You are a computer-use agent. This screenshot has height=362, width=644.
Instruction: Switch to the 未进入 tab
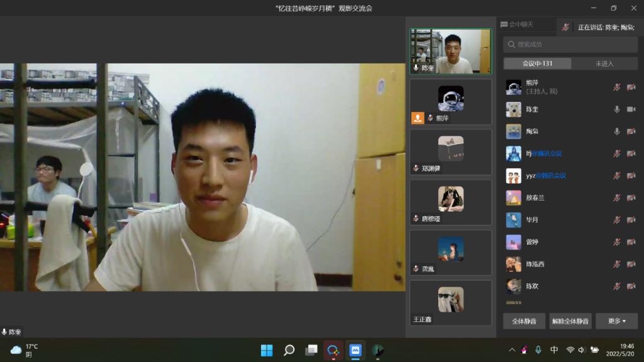pyautogui.click(x=604, y=63)
